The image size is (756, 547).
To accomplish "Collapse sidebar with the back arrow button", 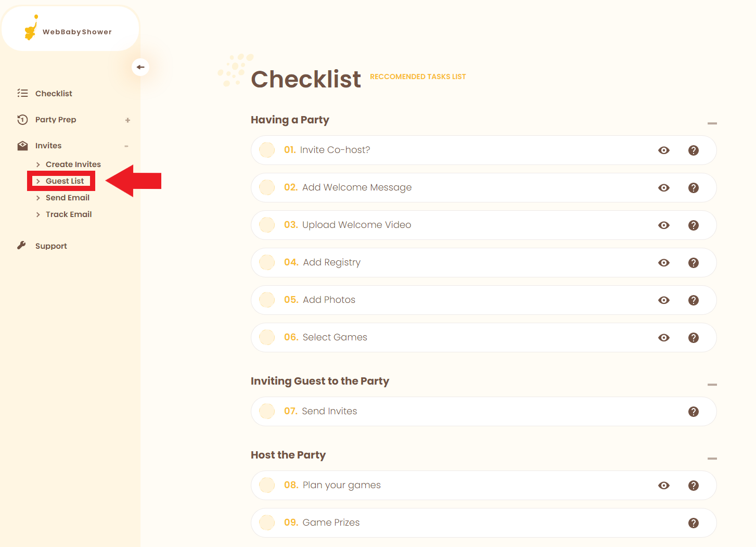I will (x=140, y=67).
